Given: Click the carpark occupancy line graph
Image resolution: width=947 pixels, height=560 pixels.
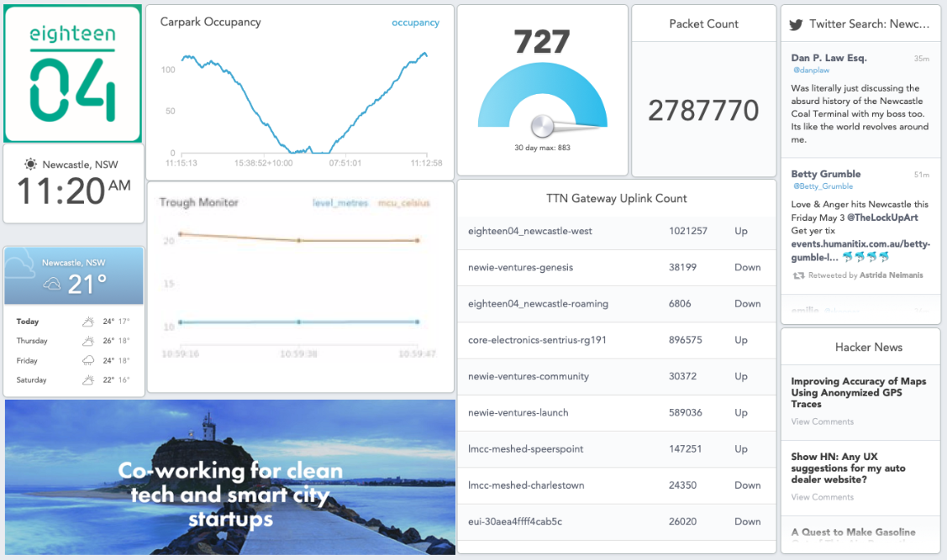Looking at the screenshot, I should pos(304,103).
